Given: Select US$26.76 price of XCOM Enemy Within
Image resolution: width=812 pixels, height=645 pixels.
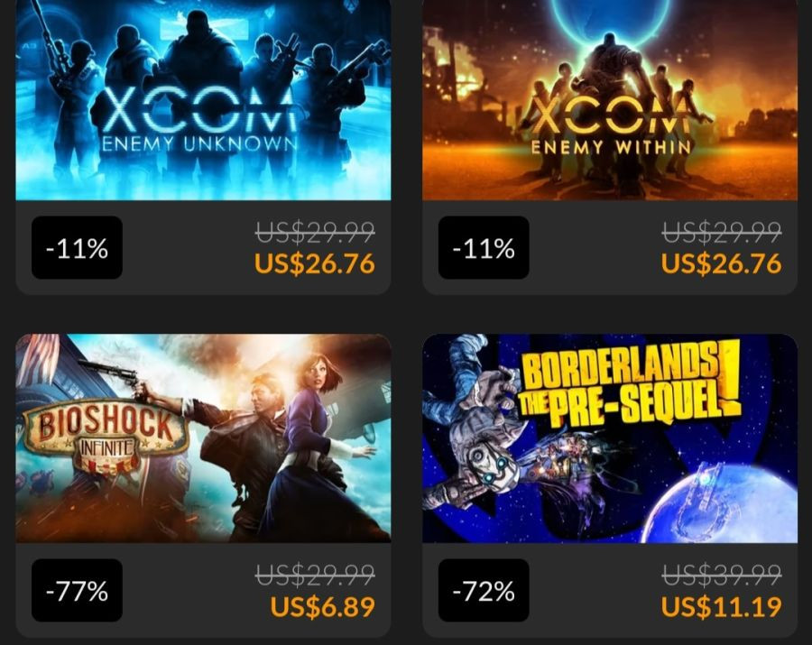Looking at the screenshot, I should pyautogui.click(x=721, y=263).
